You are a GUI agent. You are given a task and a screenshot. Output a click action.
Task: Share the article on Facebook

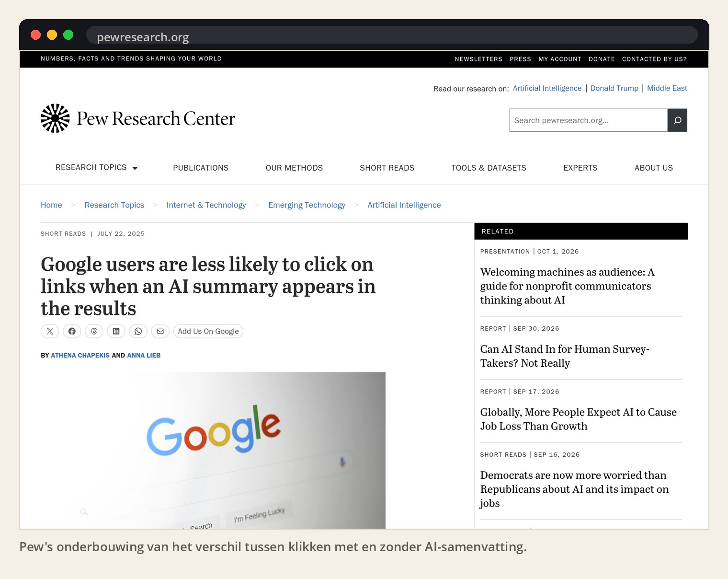point(72,331)
